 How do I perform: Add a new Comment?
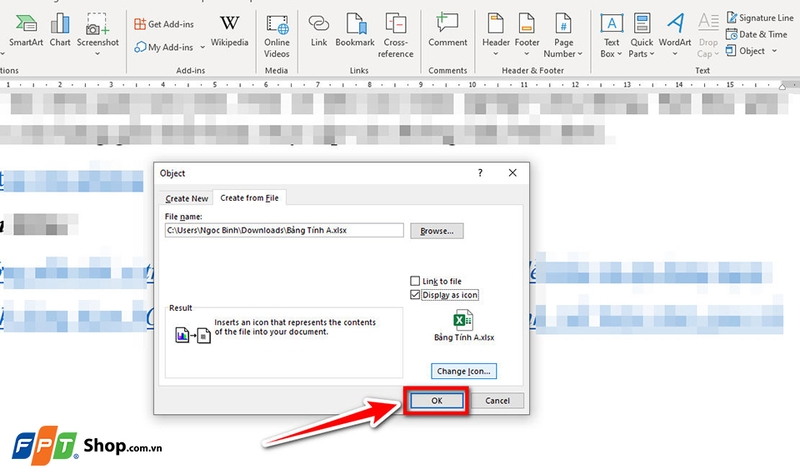[x=447, y=32]
